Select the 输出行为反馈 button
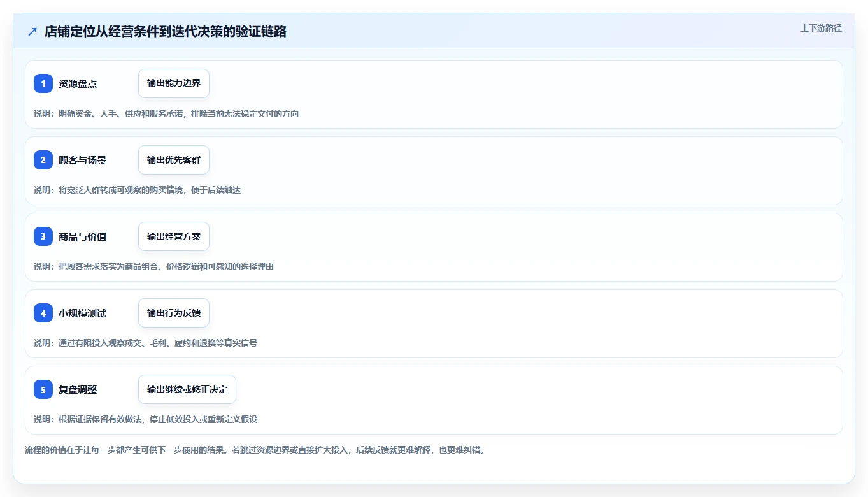This screenshot has width=868, height=497. point(174,313)
